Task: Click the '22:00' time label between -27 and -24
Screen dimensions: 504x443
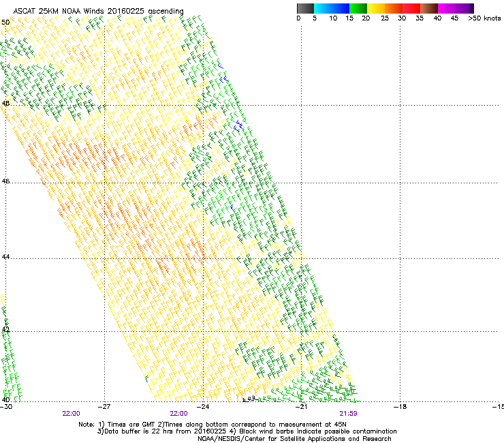Action: [178, 414]
